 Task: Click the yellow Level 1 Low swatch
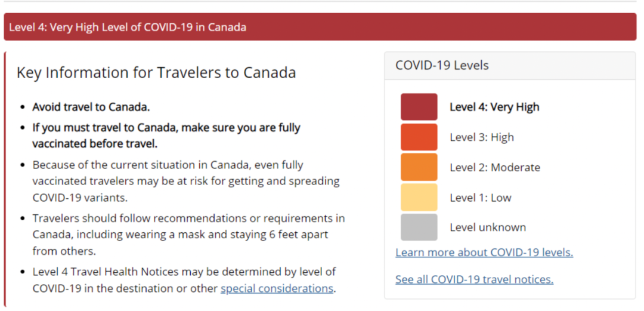[419, 198]
